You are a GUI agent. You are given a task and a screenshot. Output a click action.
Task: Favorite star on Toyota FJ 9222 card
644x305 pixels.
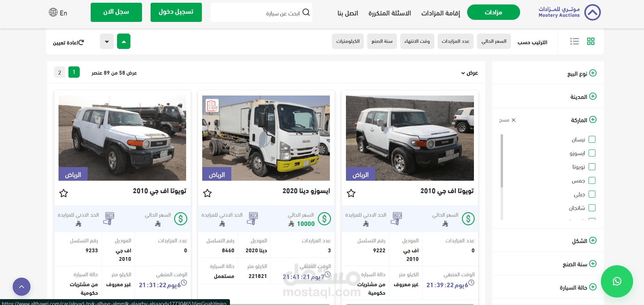351,193
